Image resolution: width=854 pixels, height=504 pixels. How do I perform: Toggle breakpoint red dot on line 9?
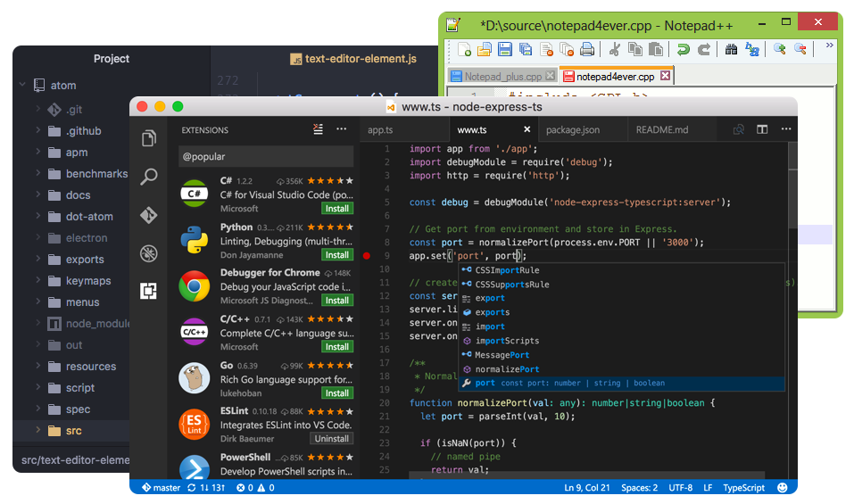click(367, 256)
